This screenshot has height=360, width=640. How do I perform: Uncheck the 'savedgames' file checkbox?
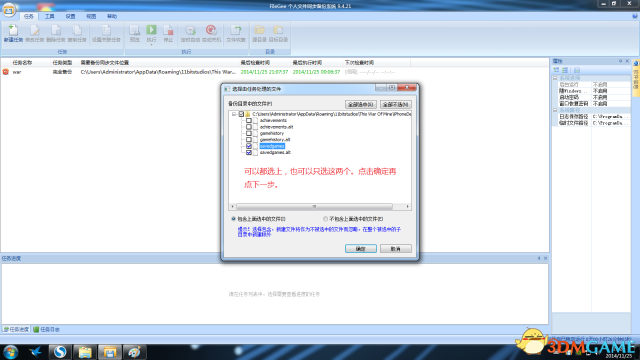[x=249, y=146]
